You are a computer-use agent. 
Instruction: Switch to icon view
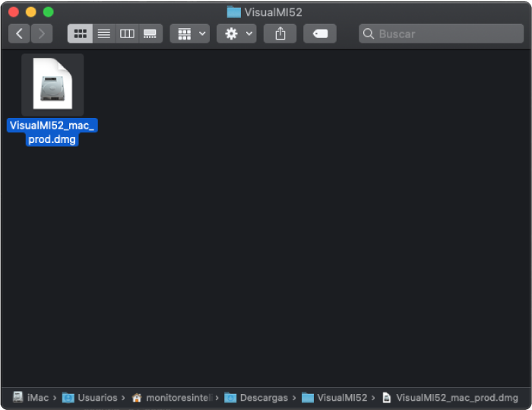80,33
